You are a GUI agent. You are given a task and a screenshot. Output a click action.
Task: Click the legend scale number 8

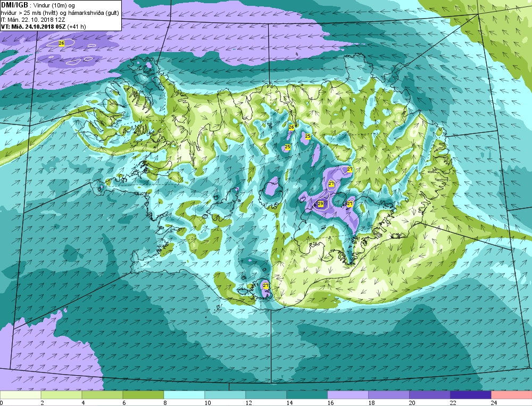pos(165,403)
